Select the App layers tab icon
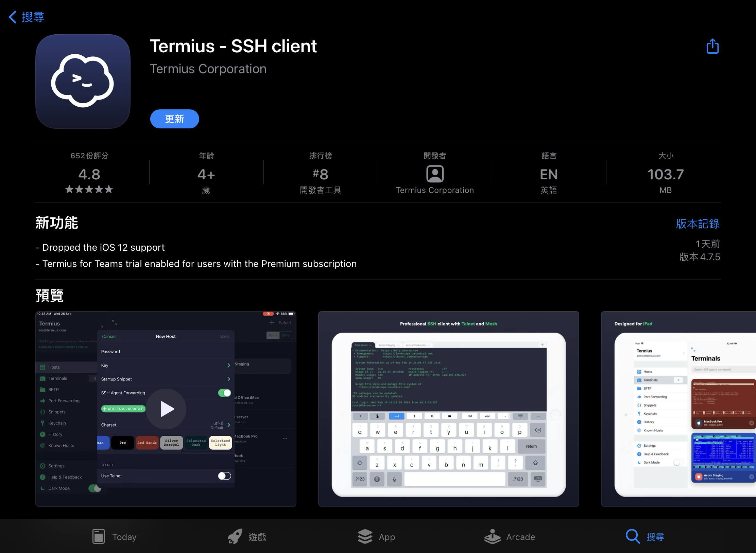This screenshot has width=756, height=553. pos(365,537)
